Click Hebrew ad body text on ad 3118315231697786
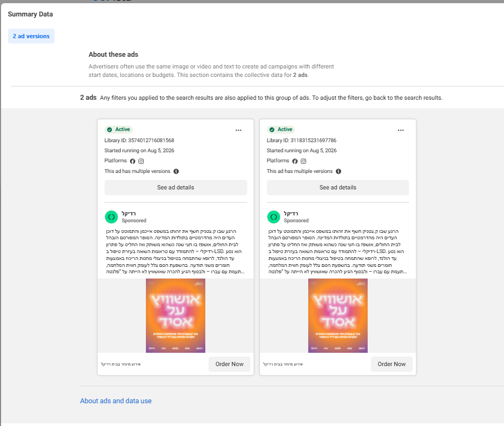Image resolution: width=504 pixels, height=426 pixels. 337,251
